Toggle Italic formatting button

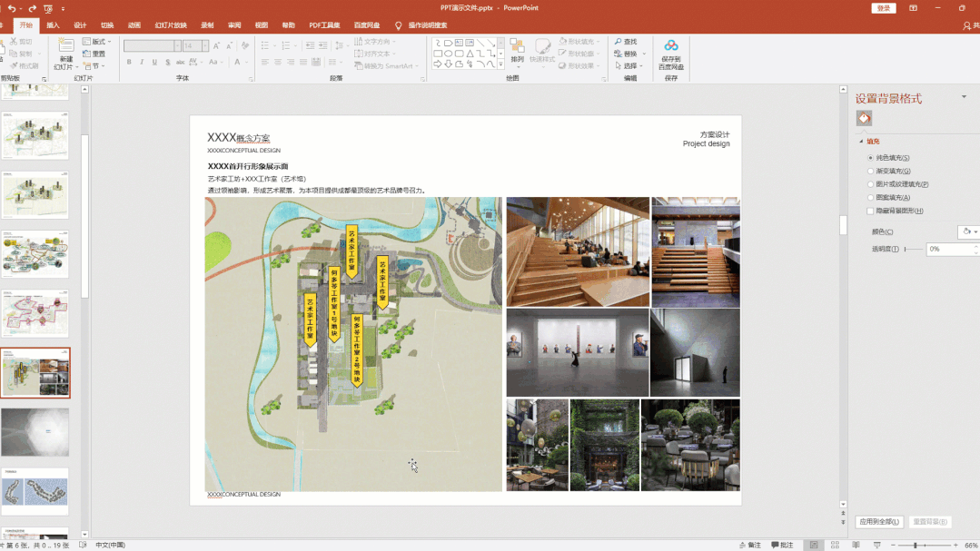point(142,62)
